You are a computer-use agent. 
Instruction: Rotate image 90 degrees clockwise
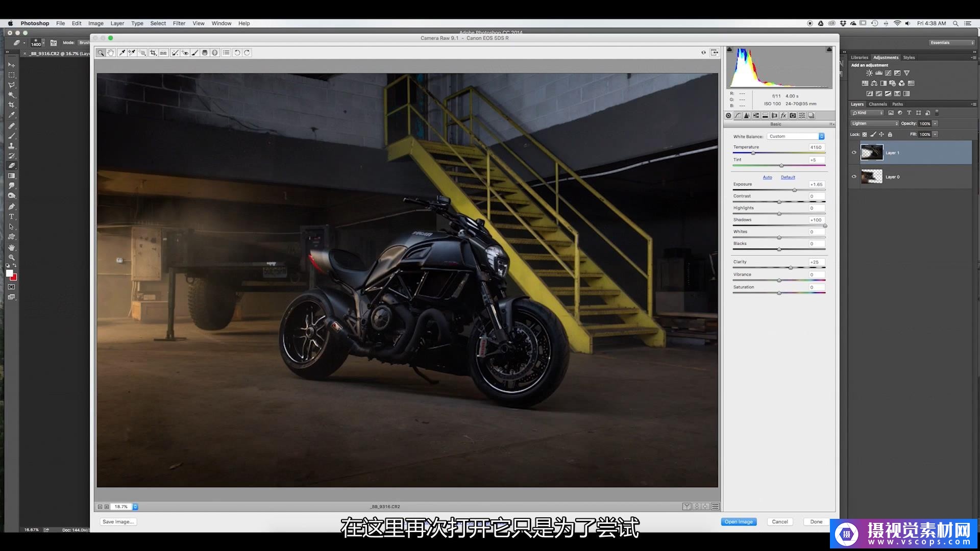pos(247,53)
